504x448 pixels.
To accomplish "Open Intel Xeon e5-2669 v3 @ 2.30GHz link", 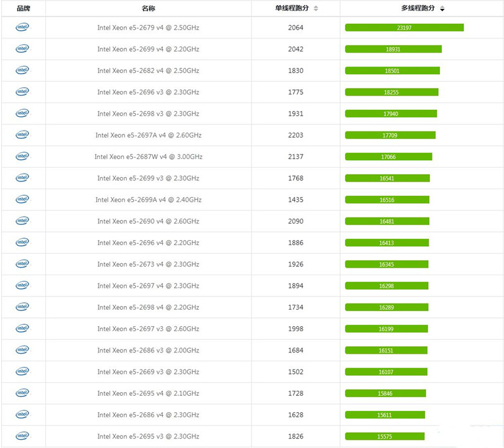I will click(x=148, y=372).
